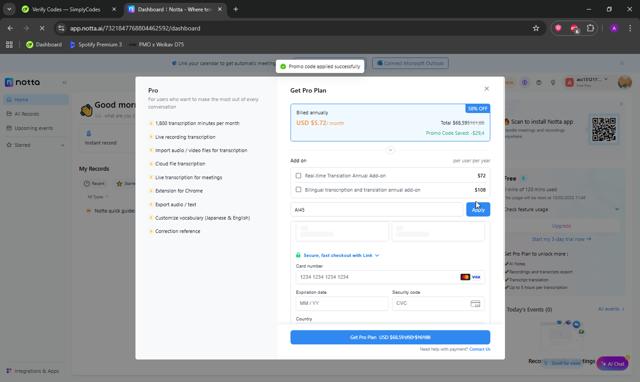The image size is (640, 382).
Task: Close the Get Pro Plan dialog
Action: point(486,89)
